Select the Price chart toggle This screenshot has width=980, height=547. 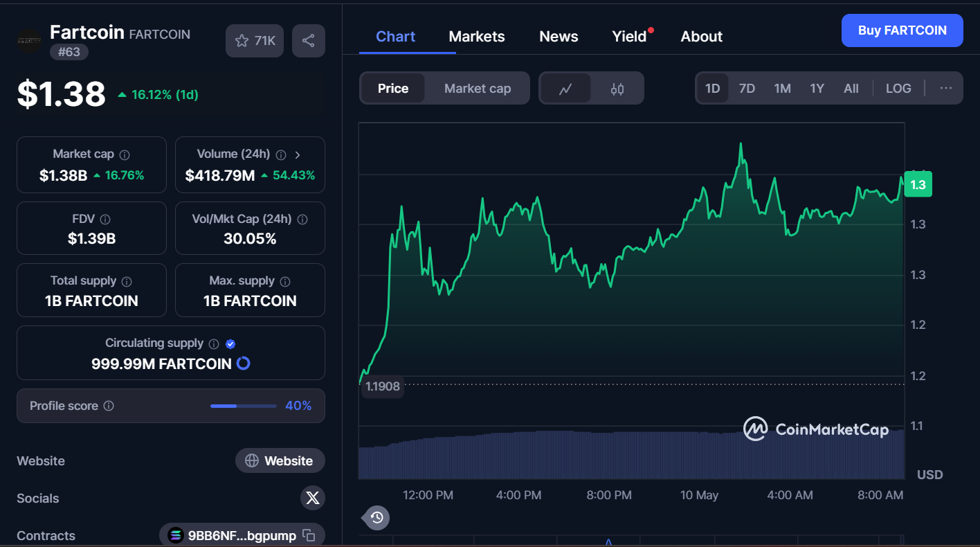point(393,88)
